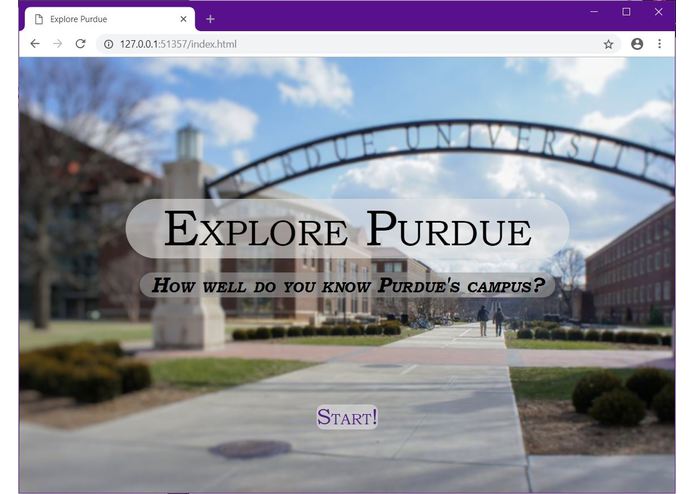Select the Explore Purdue tab

(110, 19)
